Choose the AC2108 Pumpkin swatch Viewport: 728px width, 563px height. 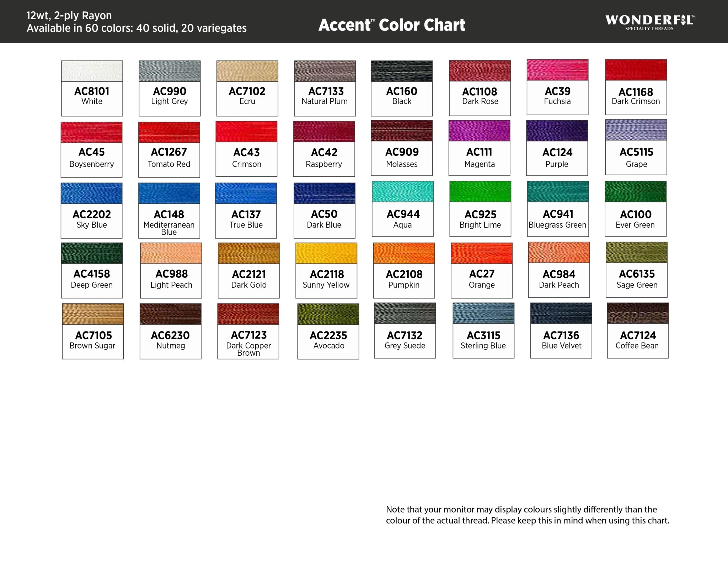click(404, 271)
